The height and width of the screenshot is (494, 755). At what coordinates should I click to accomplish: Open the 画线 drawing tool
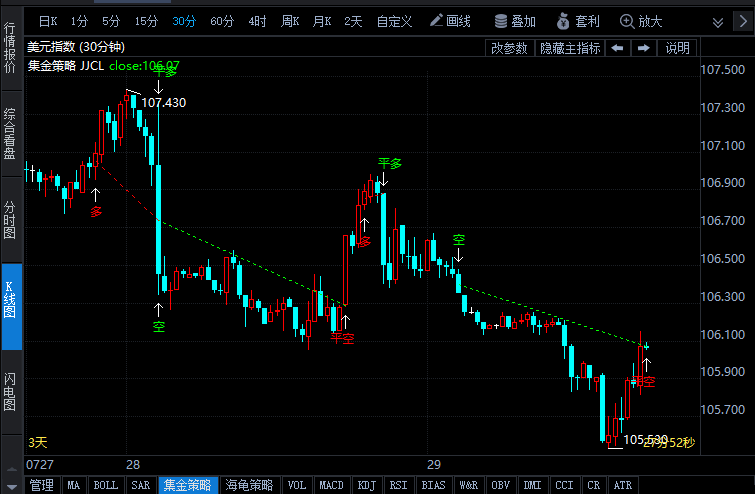(450, 21)
